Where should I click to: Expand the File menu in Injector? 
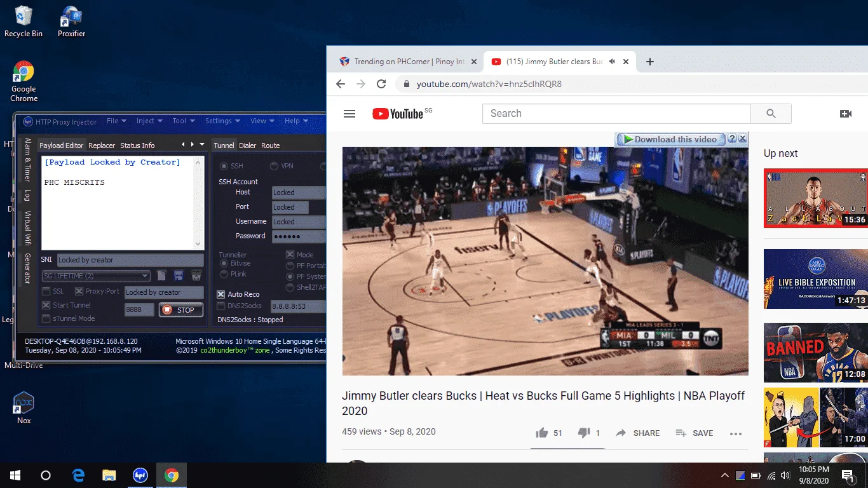[x=116, y=121]
